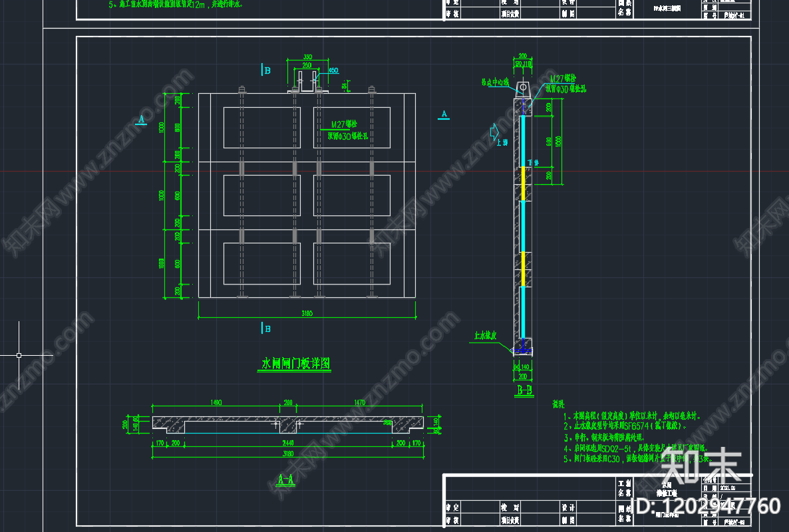Click the 制图 cell in the lower title block

coord(569,520)
